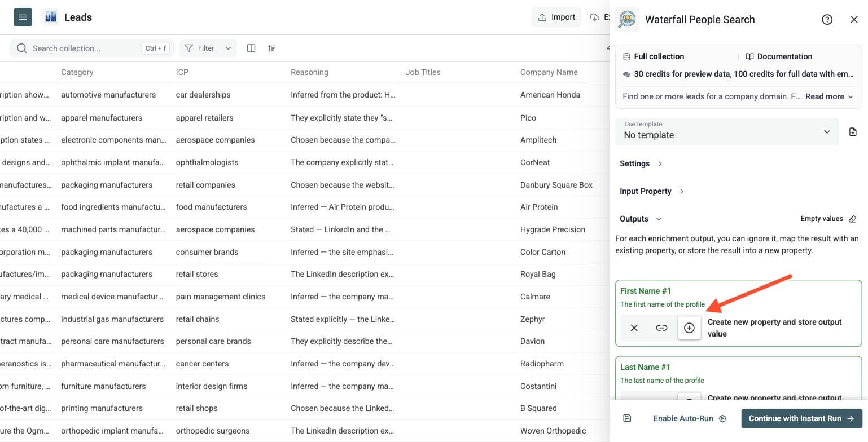Click the Danbury Square Box cell
The height and width of the screenshot is (442, 868).
point(556,185)
